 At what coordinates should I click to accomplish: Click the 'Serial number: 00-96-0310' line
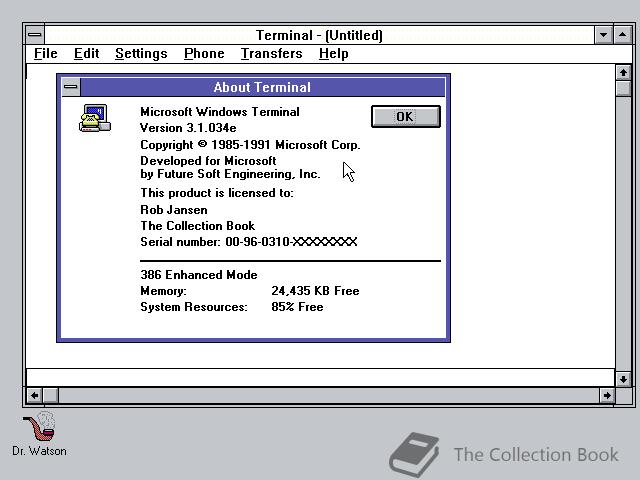coord(249,242)
